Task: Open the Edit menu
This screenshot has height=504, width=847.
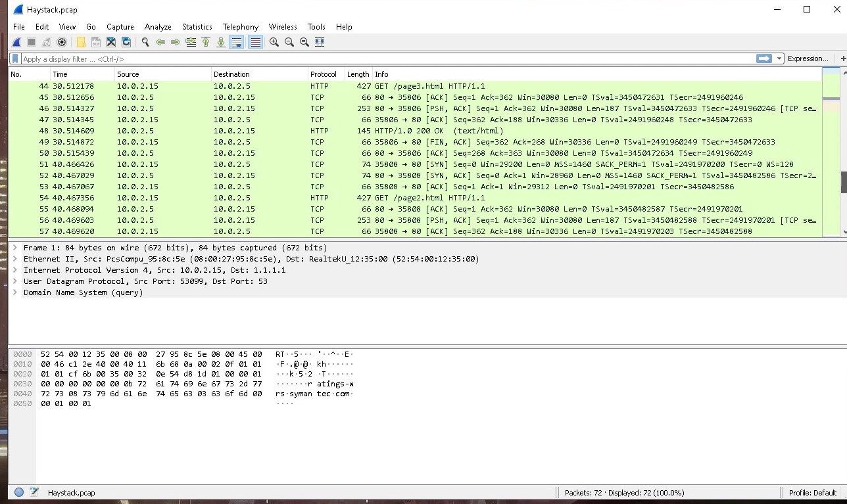Action: coord(42,27)
